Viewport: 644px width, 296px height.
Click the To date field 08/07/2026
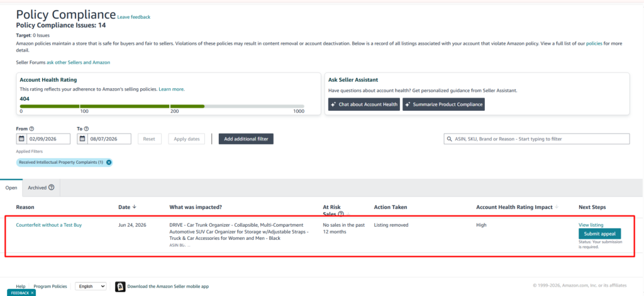[104, 139]
